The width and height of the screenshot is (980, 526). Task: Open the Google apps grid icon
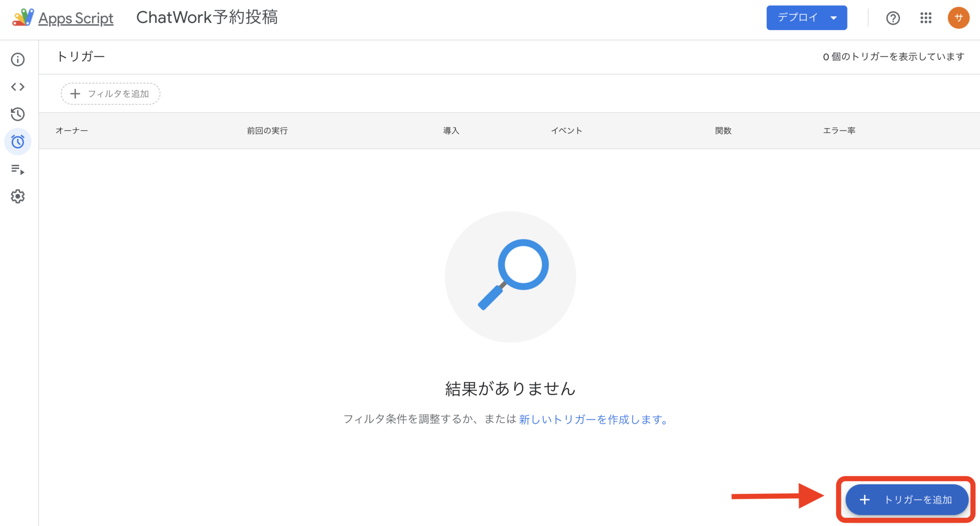pyautogui.click(x=925, y=18)
